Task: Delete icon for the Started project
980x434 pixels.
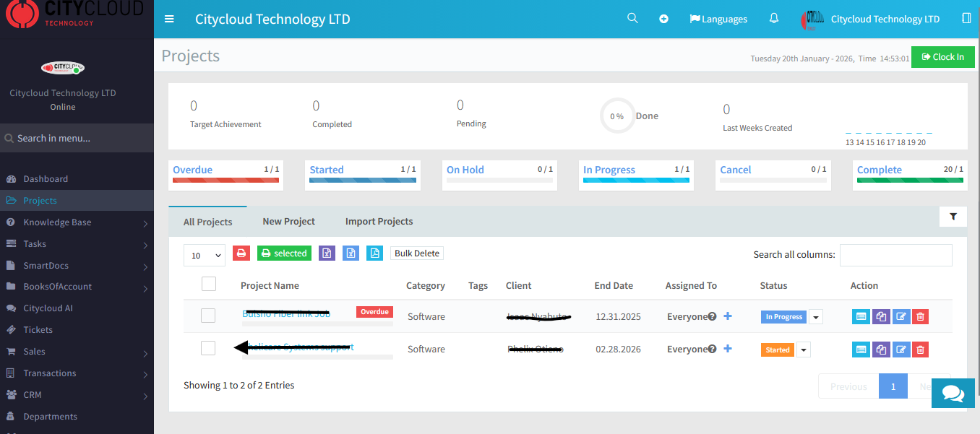Action: click(x=920, y=350)
